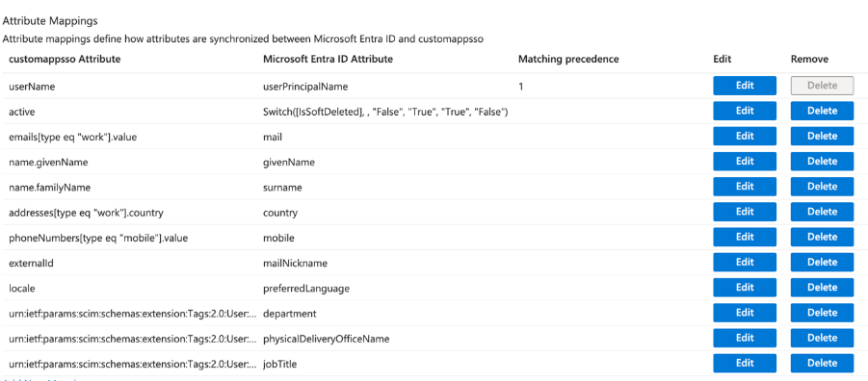Select the userName attribute cell
Screen dimensions: 868x381
click(32, 87)
